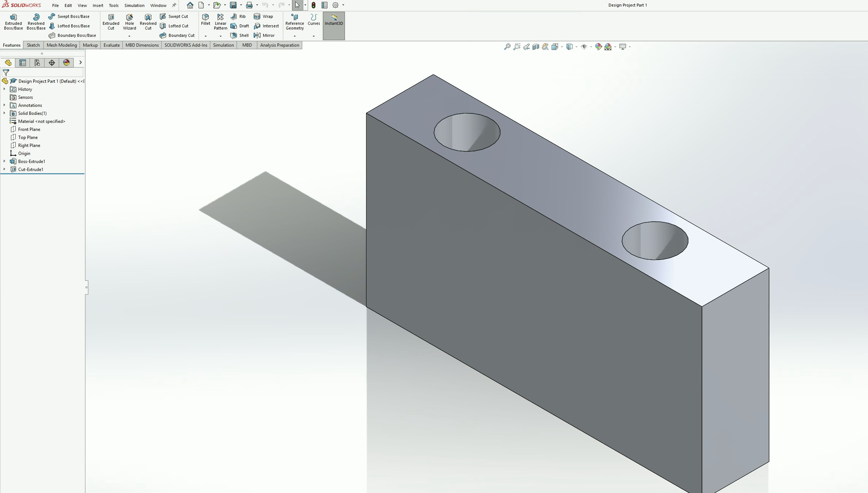This screenshot has width=868, height=493.
Task: Switch to Analysis Preparation tab
Action: pos(280,45)
